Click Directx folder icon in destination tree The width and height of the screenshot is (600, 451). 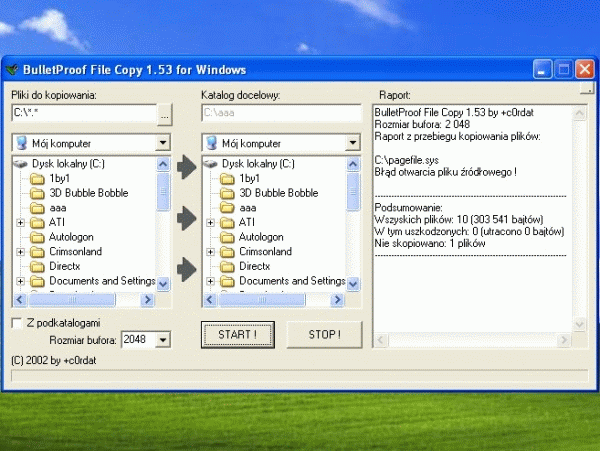tap(227, 266)
